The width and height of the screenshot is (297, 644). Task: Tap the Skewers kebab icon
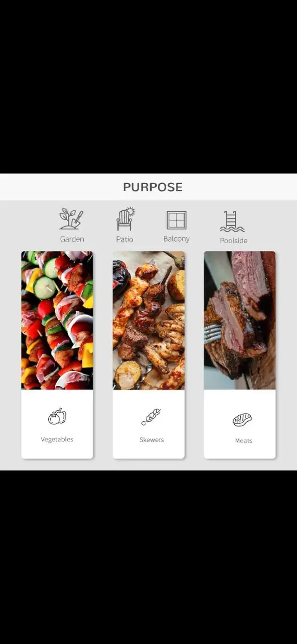[x=151, y=417]
